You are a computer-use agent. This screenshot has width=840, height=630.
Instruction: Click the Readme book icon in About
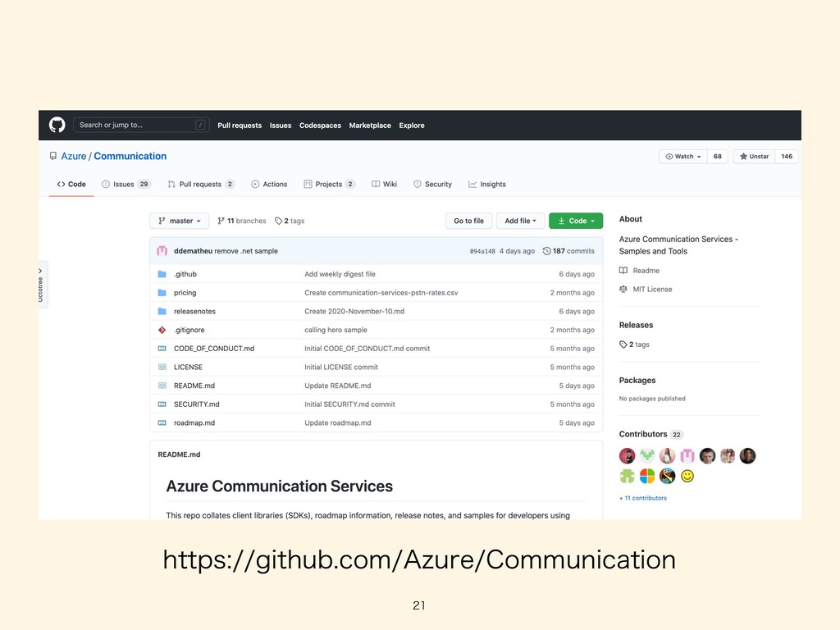(x=623, y=271)
